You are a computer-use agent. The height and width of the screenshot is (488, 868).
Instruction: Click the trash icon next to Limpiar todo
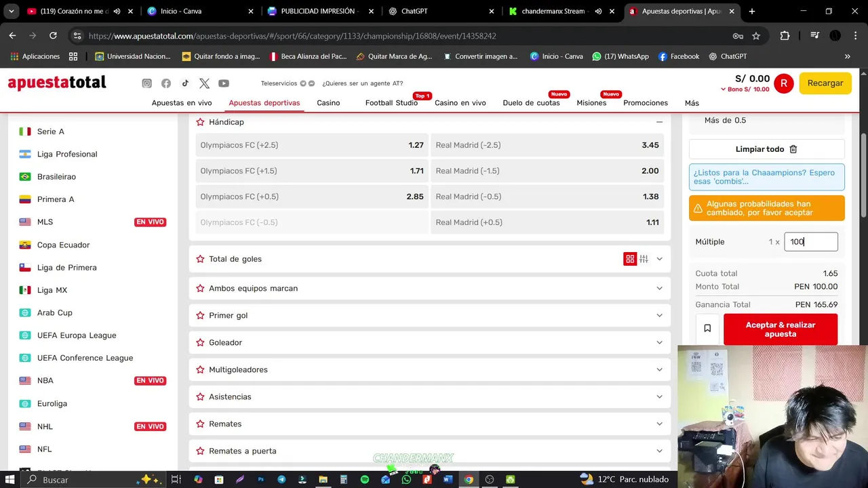pos(793,149)
